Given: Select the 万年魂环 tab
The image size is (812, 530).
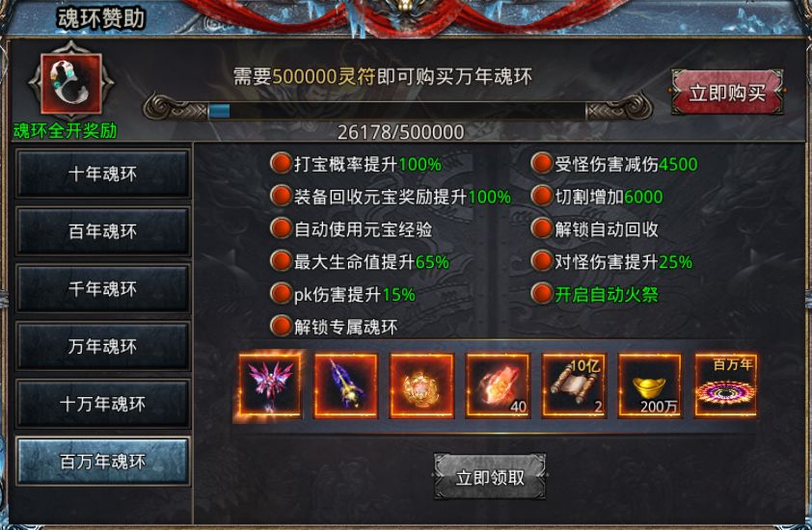Looking at the screenshot, I should coord(102,346).
